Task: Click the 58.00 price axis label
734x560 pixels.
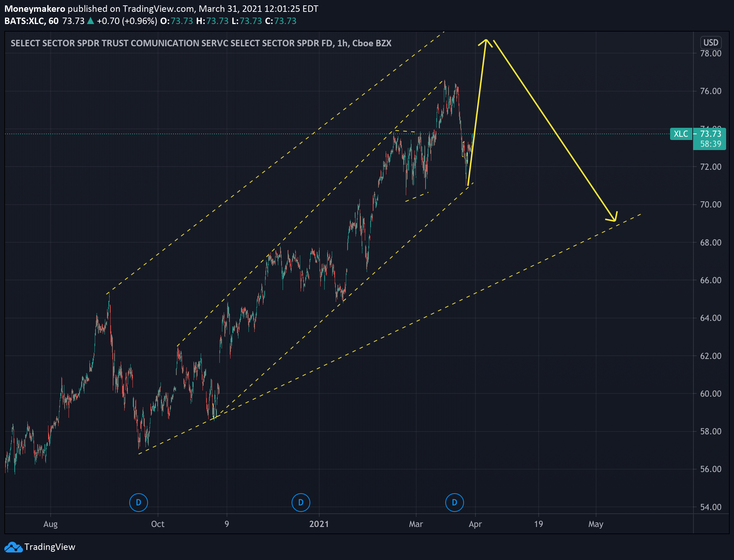Action: (x=711, y=431)
